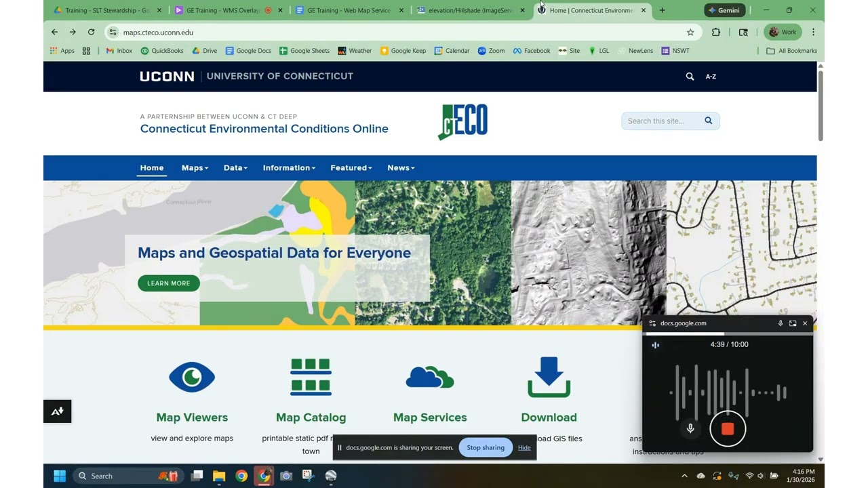868x488 pixels.
Task: Open the Download heading link
Action: 549,418
